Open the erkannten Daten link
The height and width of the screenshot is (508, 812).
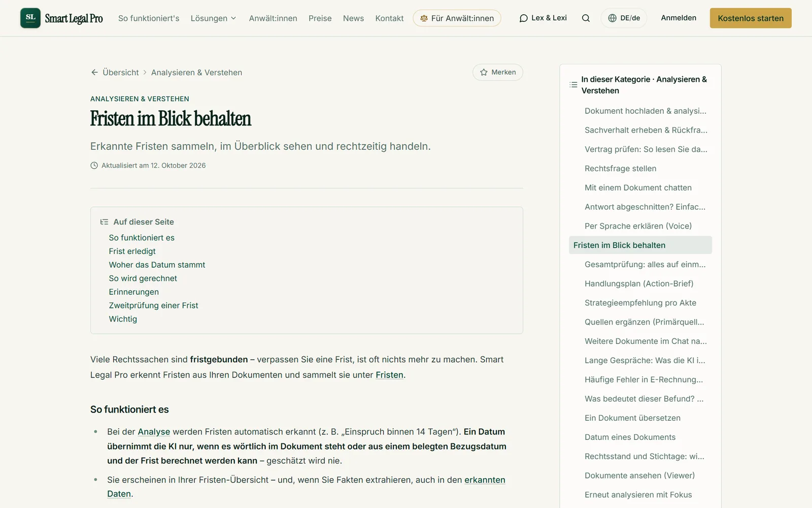click(x=485, y=480)
